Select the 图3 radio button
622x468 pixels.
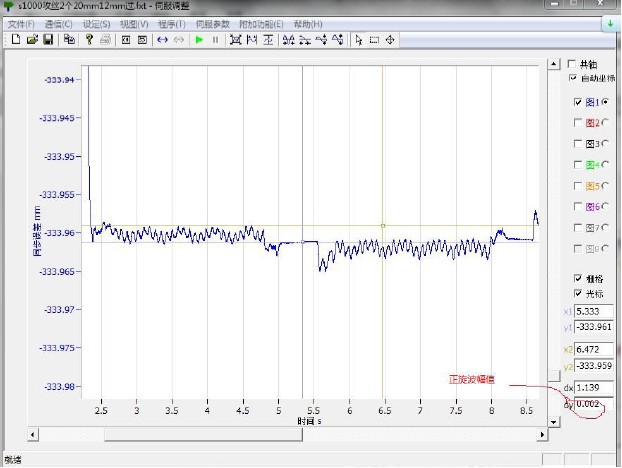(x=605, y=144)
